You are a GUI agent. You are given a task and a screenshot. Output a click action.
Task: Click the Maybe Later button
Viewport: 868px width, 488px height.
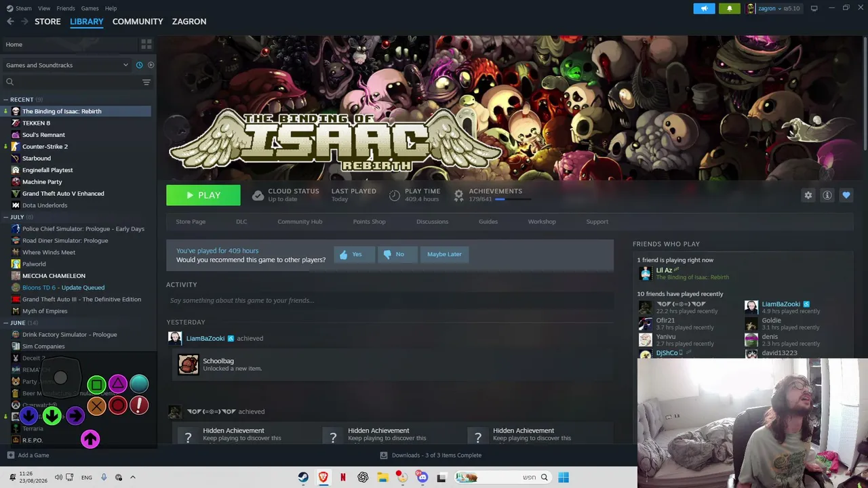click(x=444, y=254)
